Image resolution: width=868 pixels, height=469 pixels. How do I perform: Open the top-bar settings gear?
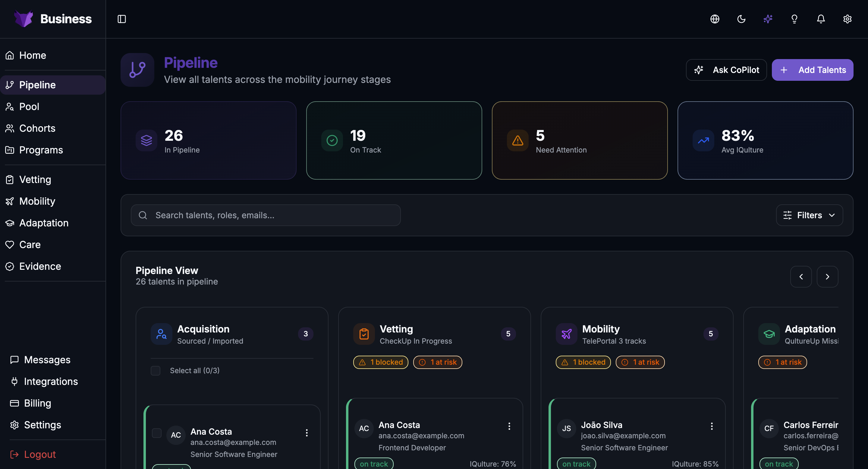(847, 19)
